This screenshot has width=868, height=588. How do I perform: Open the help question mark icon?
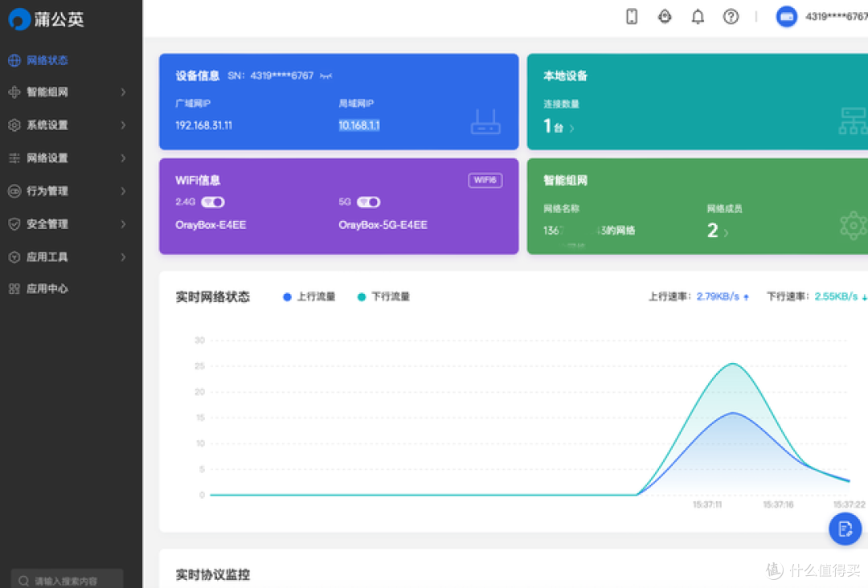pos(731,17)
